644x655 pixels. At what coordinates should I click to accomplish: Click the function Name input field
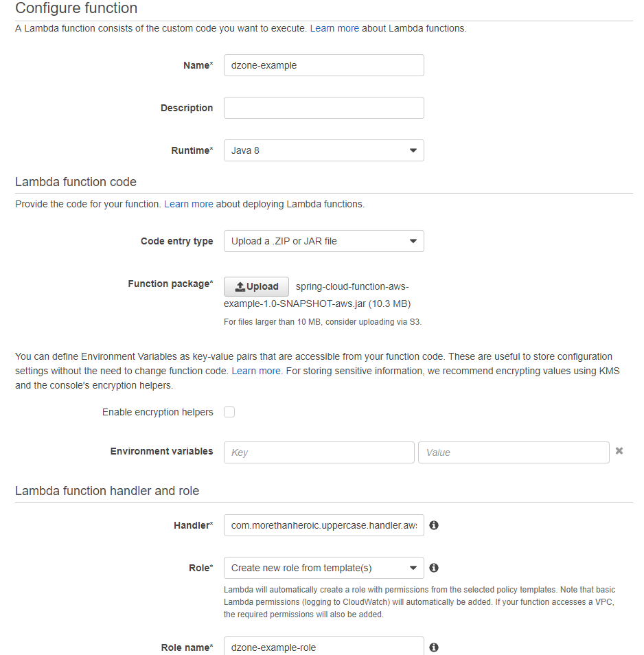point(323,65)
